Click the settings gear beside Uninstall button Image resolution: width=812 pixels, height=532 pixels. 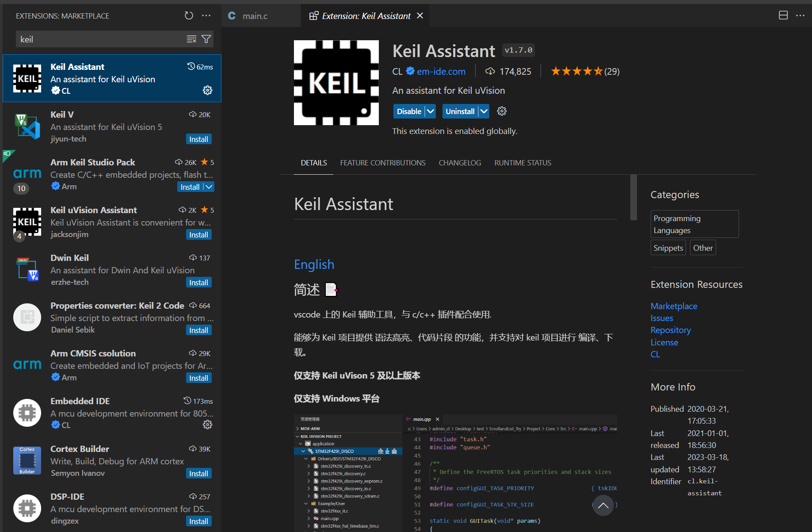coord(502,111)
